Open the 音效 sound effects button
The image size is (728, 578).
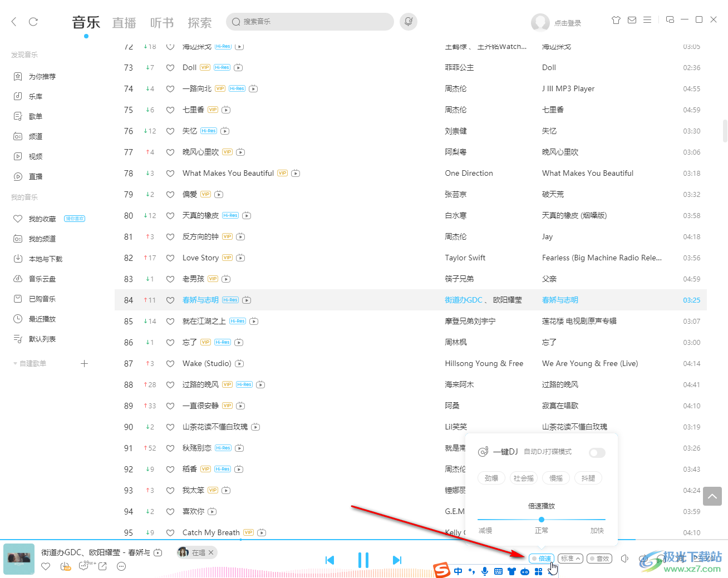[x=599, y=559]
